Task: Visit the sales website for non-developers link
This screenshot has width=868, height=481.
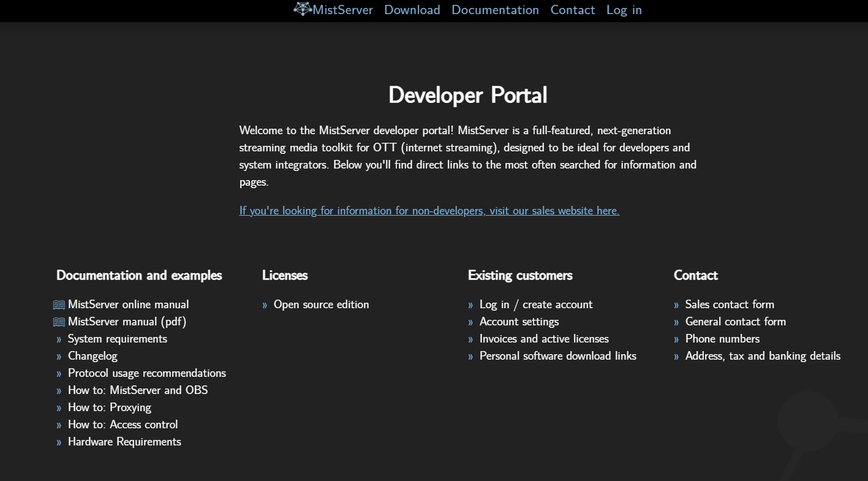Action: click(x=429, y=211)
